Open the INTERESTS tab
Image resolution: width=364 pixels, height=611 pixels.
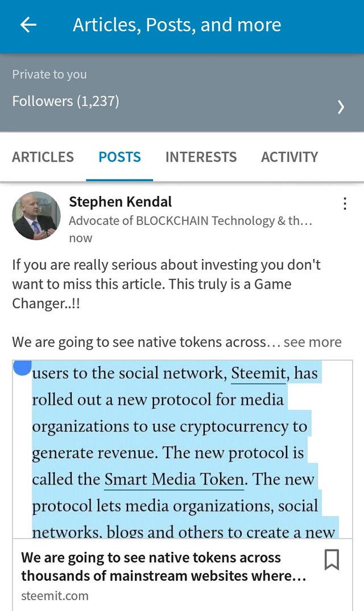(x=201, y=157)
